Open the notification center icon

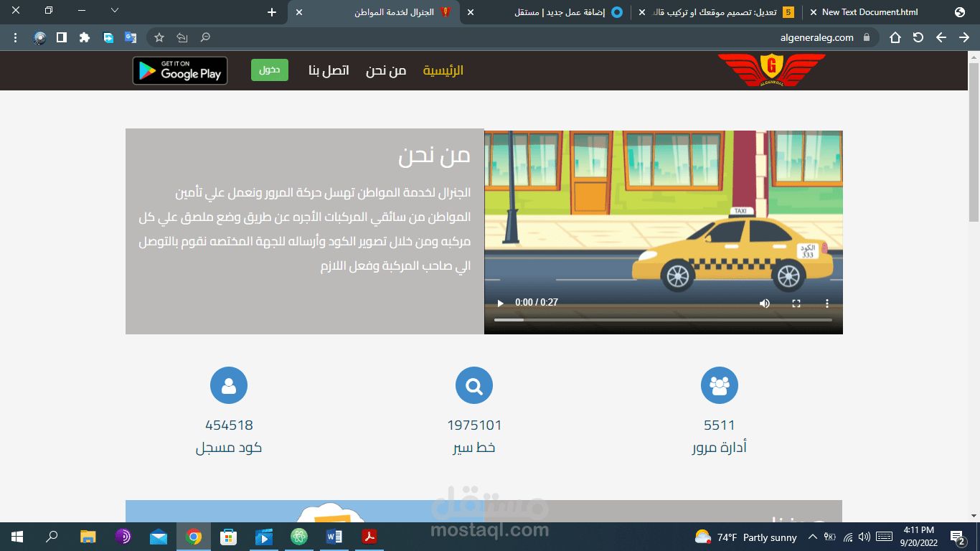pos(958,537)
